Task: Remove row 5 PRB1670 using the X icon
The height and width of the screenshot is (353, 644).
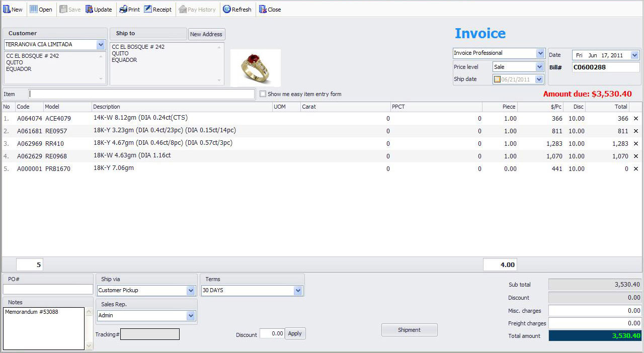Action: 635,169
